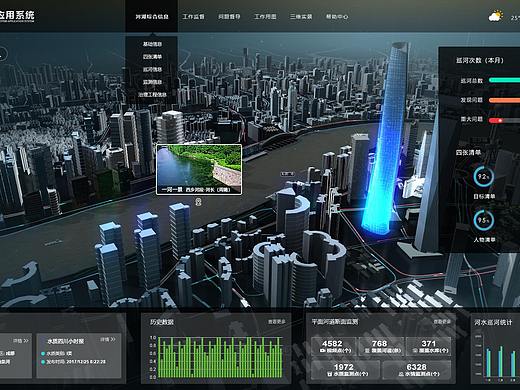Image resolution: width=520 pixels, height=390 pixels.
Task: Click the 目标清单 label under the 92% gauge
Action: [484, 196]
